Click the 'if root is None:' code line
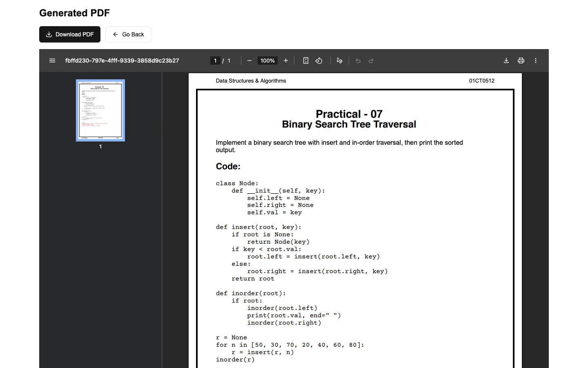This screenshot has height=368, width=588. (x=263, y=235)
